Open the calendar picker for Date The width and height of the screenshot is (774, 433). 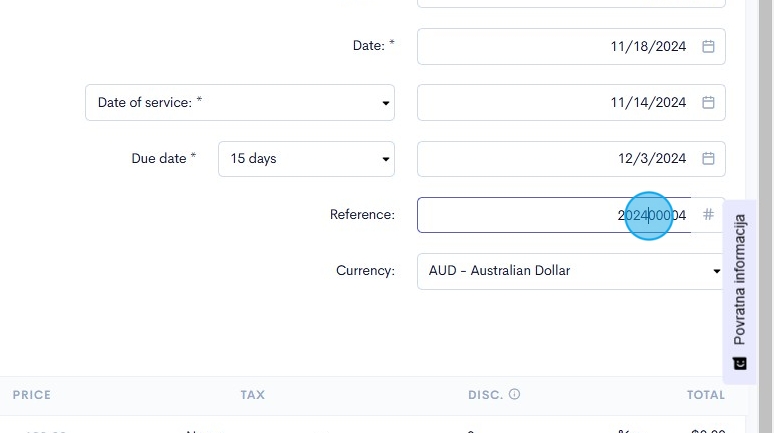tap(708, 46)
